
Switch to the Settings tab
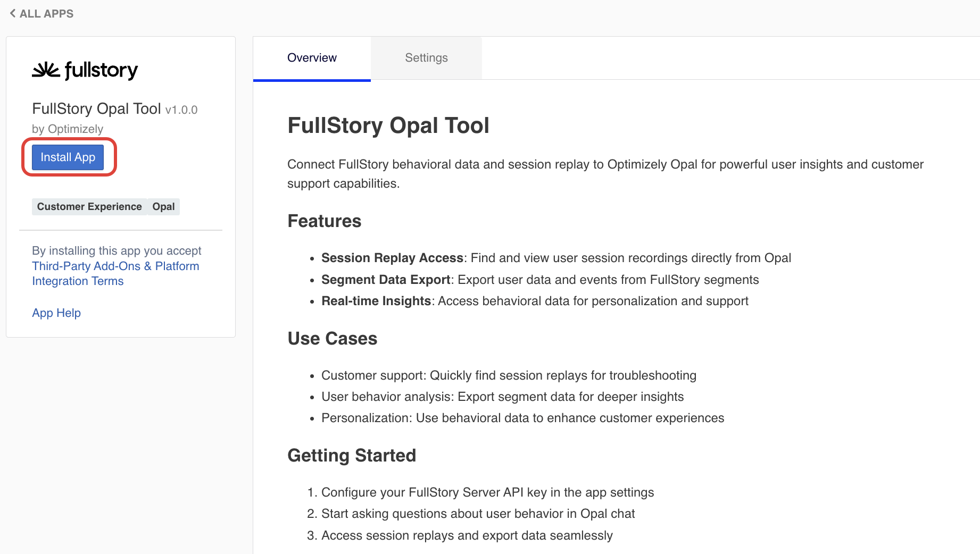click(426, 58)
